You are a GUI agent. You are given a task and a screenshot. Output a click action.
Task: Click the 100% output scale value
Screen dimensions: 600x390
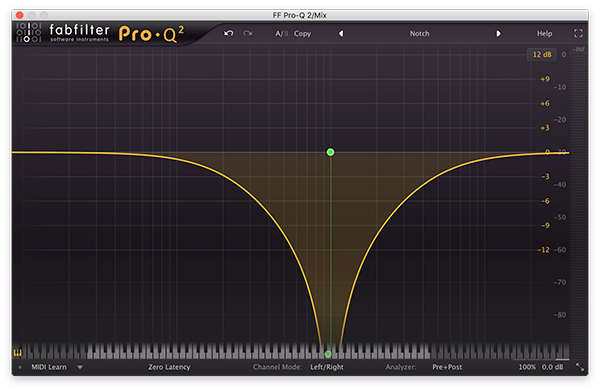[x=527, y=367]
